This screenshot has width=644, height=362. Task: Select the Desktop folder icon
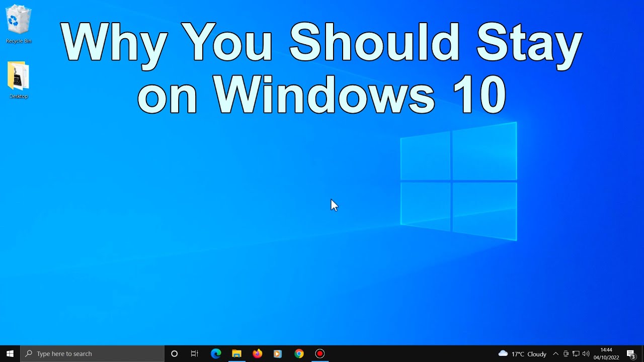(19, 80)
